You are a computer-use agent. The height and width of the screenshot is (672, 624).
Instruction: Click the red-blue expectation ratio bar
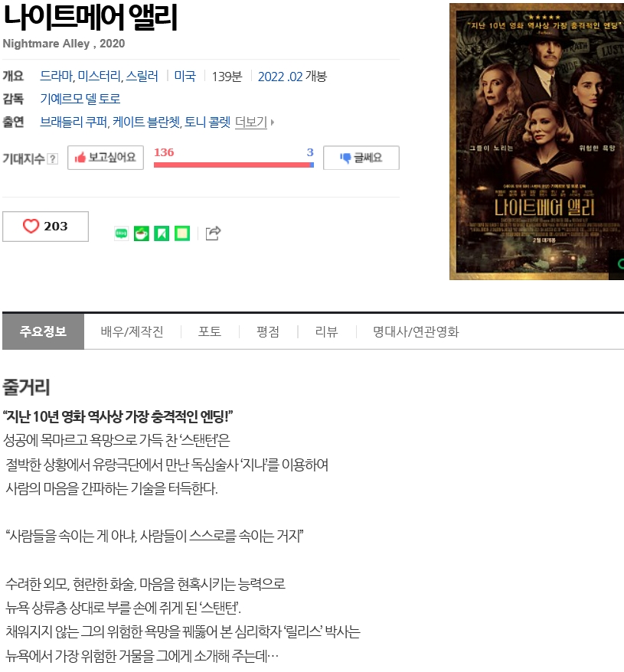pos(234,165)
